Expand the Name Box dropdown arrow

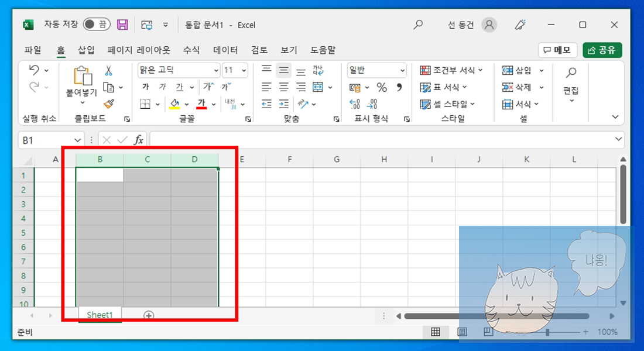78,140
